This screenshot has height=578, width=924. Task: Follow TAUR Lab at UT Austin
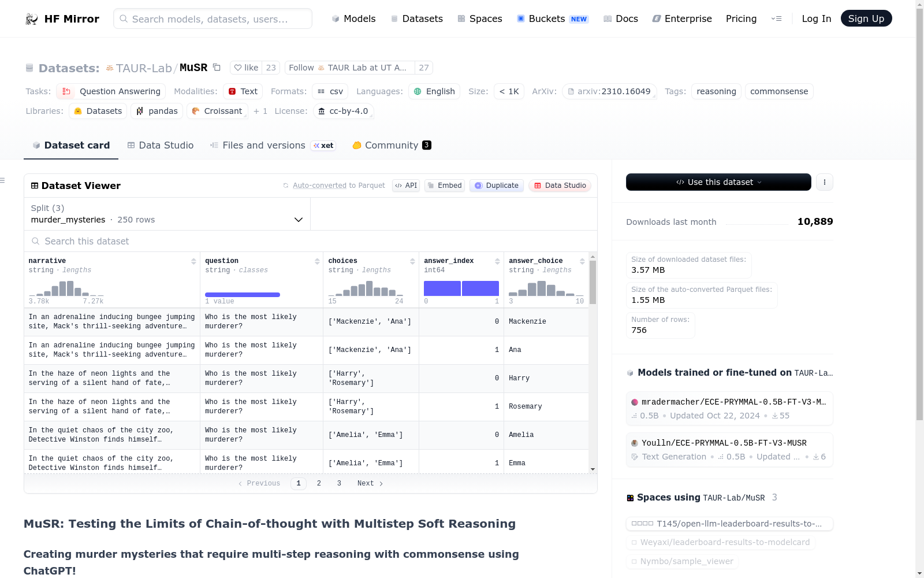(349, 68)
